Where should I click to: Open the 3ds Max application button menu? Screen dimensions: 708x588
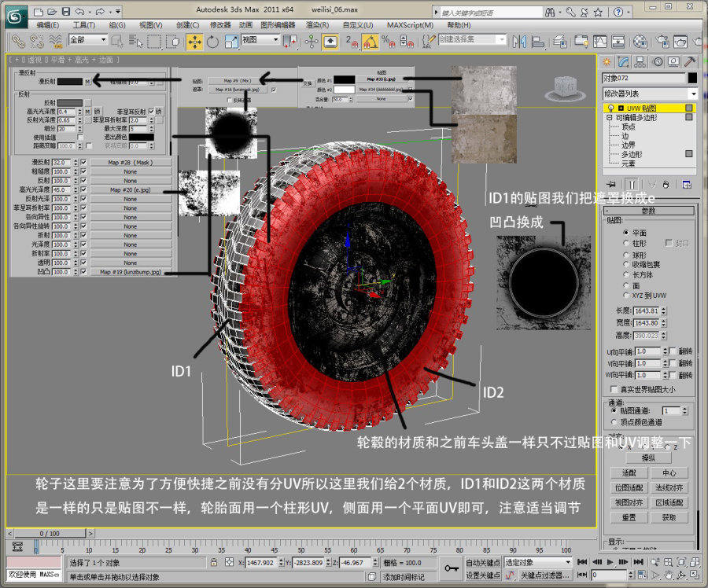16,17
